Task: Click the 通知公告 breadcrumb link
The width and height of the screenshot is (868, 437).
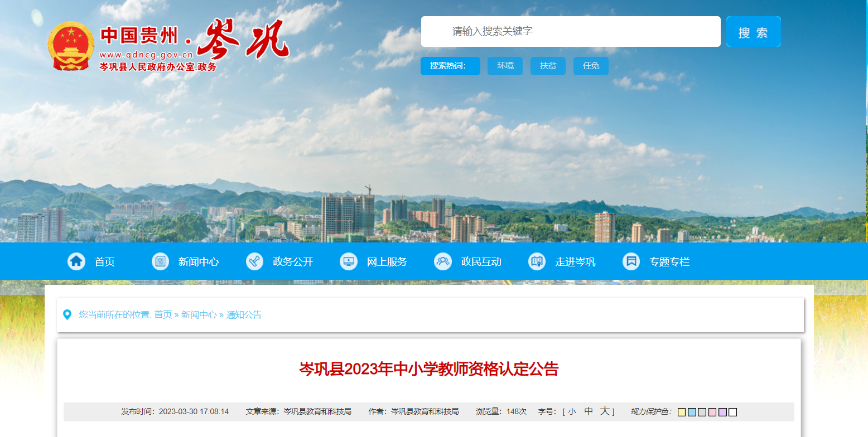Action: [x=244, y=315]
